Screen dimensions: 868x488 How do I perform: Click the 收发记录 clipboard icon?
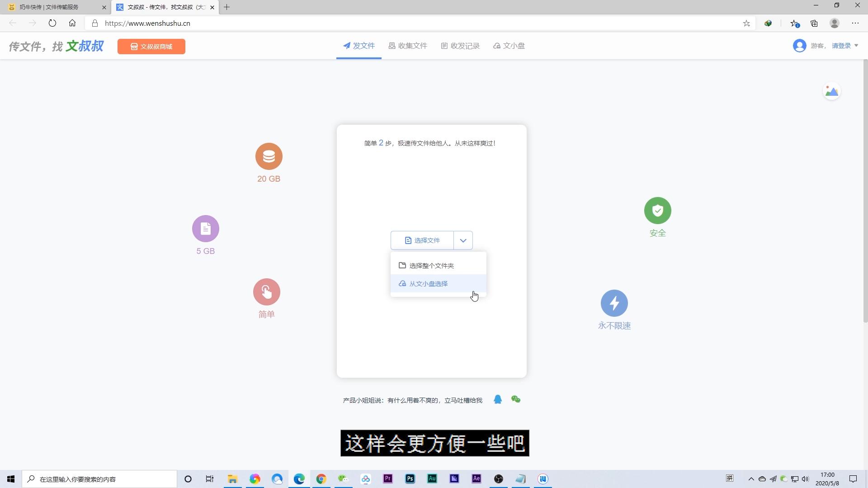[x=445, y=46]
